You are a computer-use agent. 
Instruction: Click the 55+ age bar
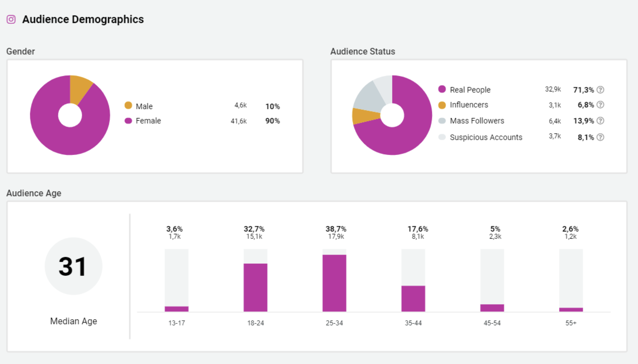click(571, 309)
